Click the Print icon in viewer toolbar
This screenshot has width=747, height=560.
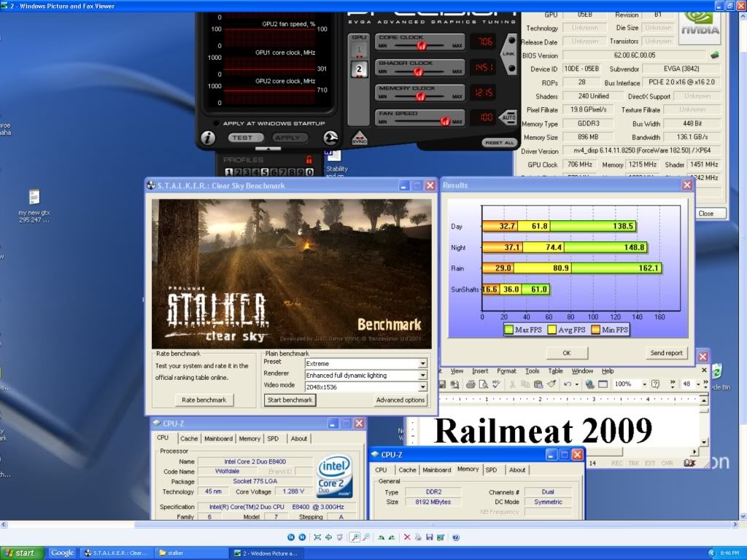click(x=418, y=537)
